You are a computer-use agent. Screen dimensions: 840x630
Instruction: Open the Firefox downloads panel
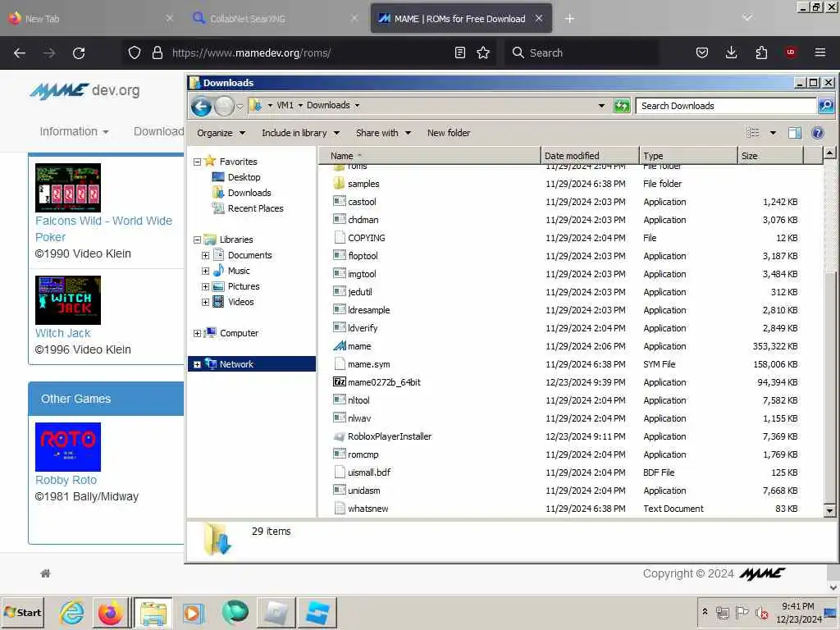[x=731, y=52]
